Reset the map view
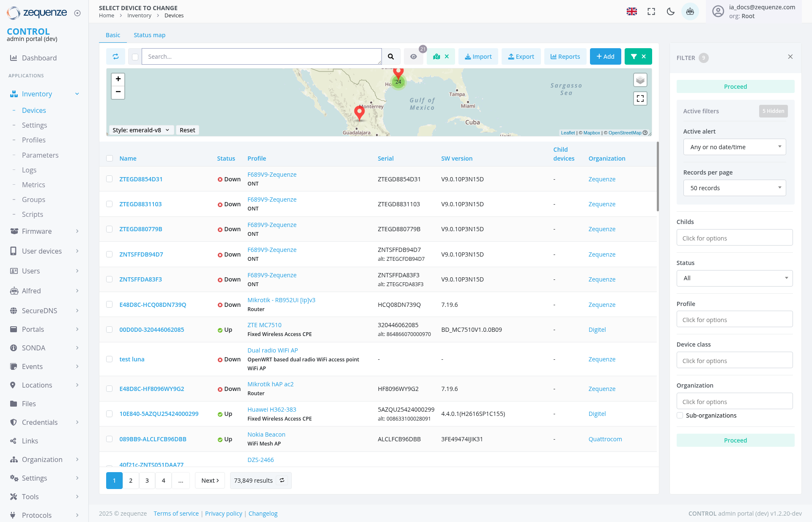The width and height of the screenshot is (812, 522). [x=187, y=130]
